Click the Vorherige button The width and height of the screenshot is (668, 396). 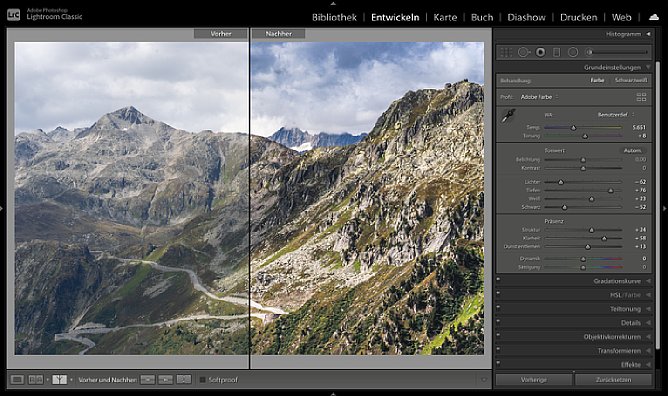click(534, 380)
